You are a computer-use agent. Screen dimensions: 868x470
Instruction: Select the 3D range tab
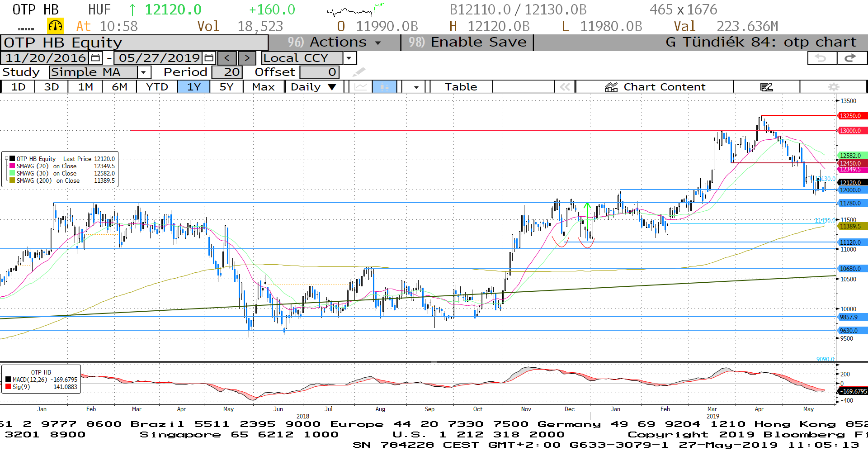coord(52,87)
